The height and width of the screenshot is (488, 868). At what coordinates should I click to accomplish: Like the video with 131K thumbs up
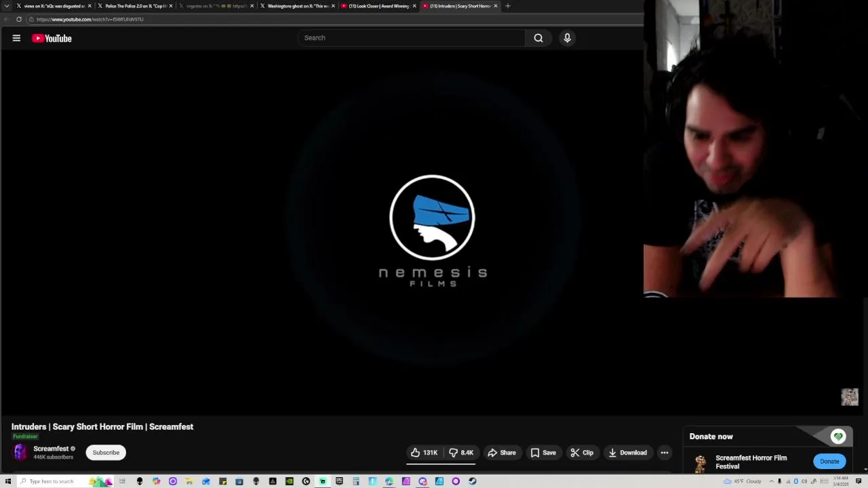point(424,453)
